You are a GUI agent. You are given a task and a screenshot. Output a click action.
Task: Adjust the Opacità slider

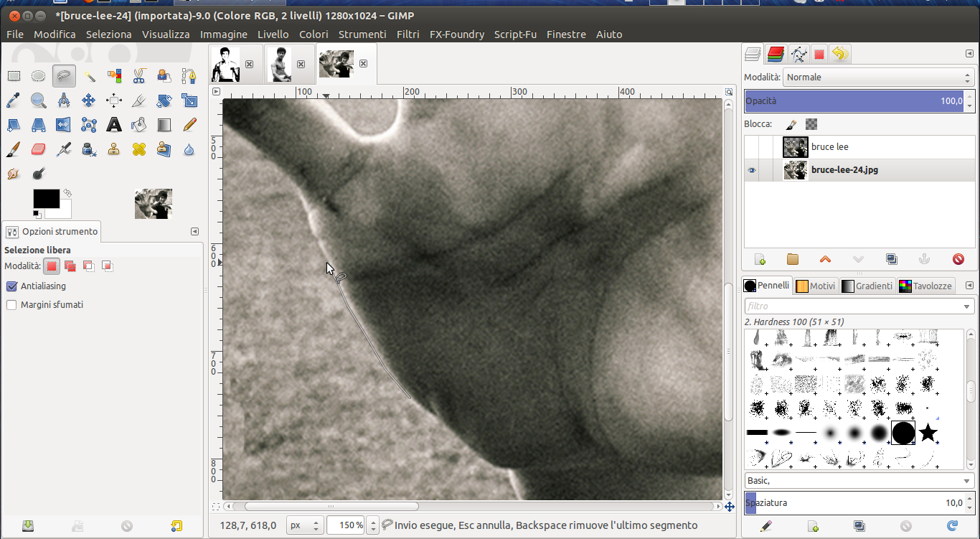[x=854, y=101]
